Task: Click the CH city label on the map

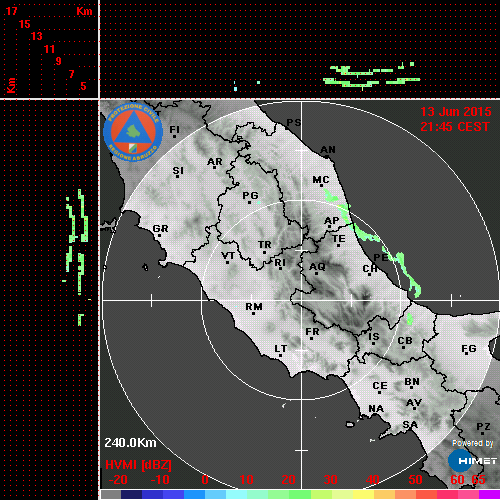Action: [x=370, y=269]
